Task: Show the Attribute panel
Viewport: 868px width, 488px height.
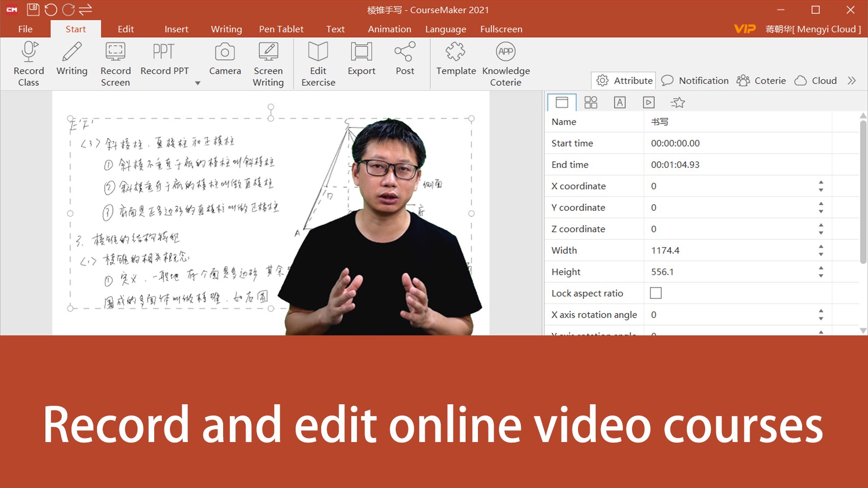Action: pyautogui.click(x=624, y=81)
